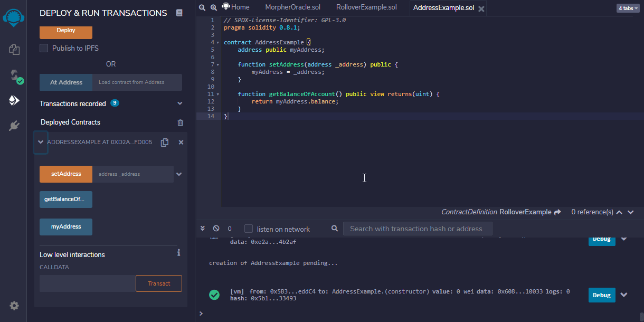The image size is (644, 322).
Task: Click the At Address button
Action: click(x=66, y=82)
